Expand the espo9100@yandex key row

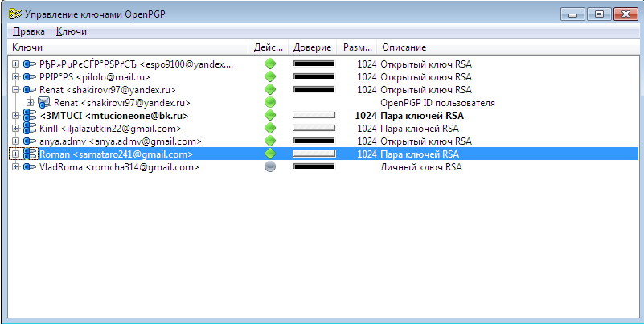(15, 64)
